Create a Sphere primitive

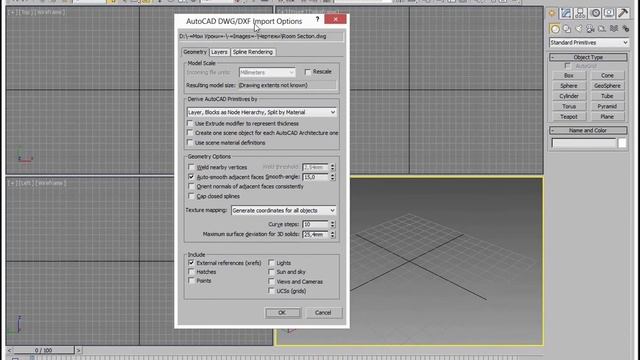click(569, 86)
